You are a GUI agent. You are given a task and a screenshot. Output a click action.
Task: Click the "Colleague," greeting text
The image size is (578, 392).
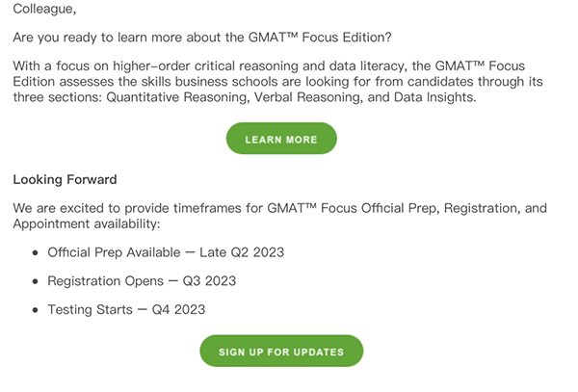tap(44, 10)
